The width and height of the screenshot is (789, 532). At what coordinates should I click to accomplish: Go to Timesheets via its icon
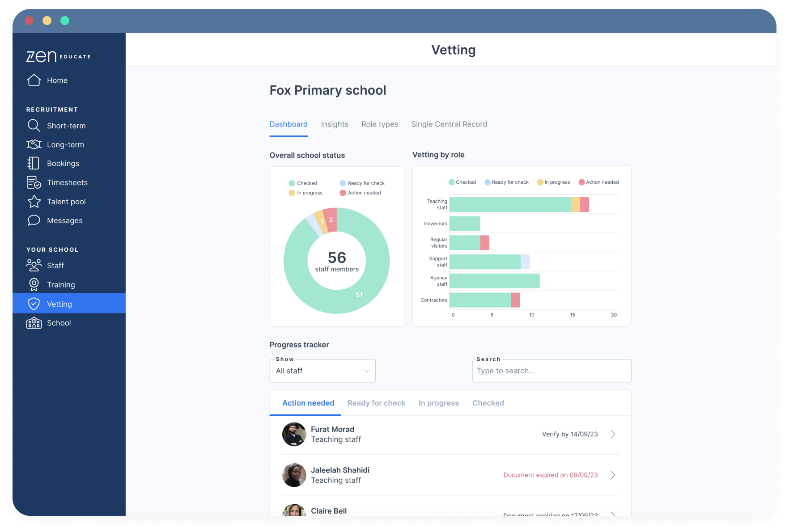[x=34, y=182]
